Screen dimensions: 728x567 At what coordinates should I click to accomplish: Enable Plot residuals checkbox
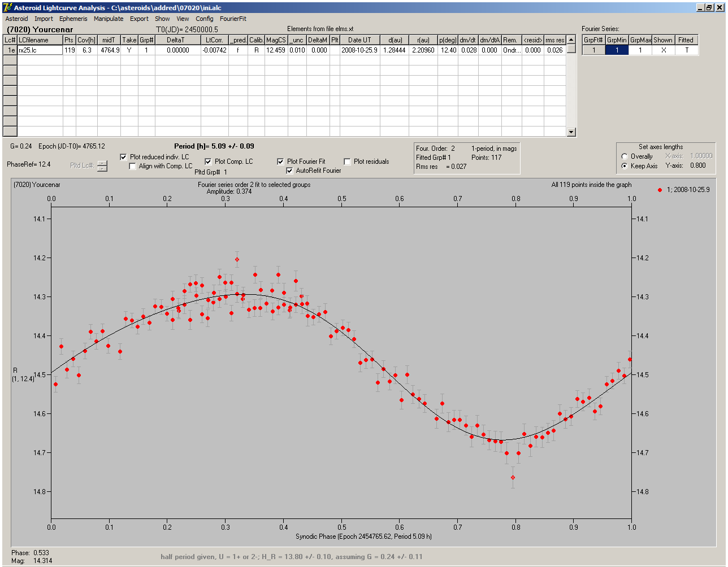347,162
